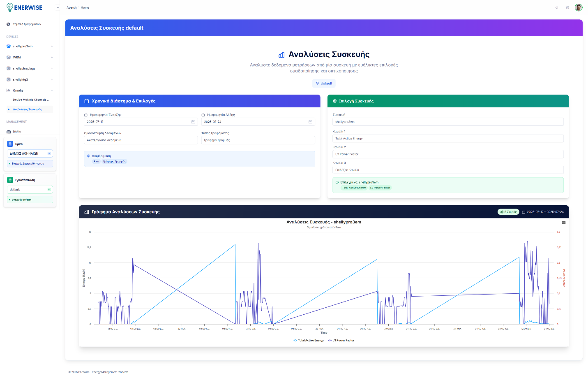Click the shellypro3em chip icon in sidebar
This screenshot has height=376, width=588.
[9, 46]
